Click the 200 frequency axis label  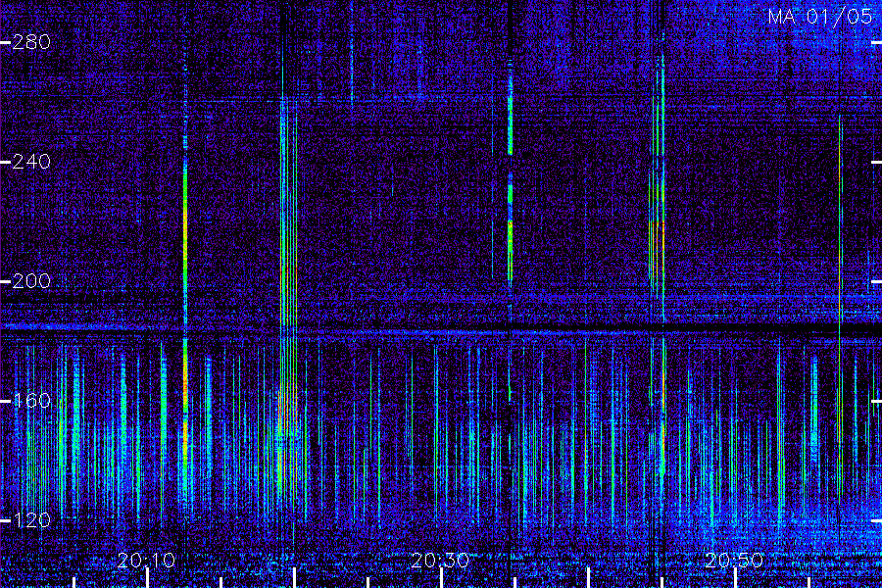click(x=31, y=281)
